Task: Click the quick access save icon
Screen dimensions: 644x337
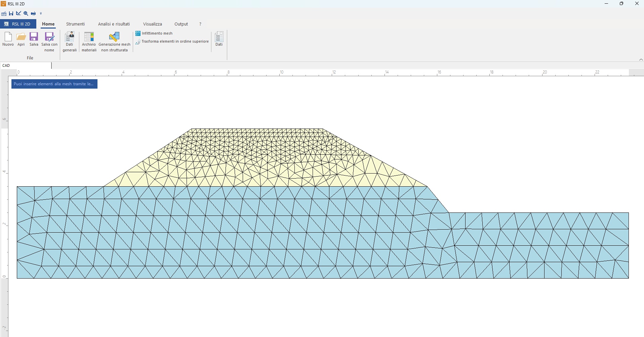Action: click(11, 13)
